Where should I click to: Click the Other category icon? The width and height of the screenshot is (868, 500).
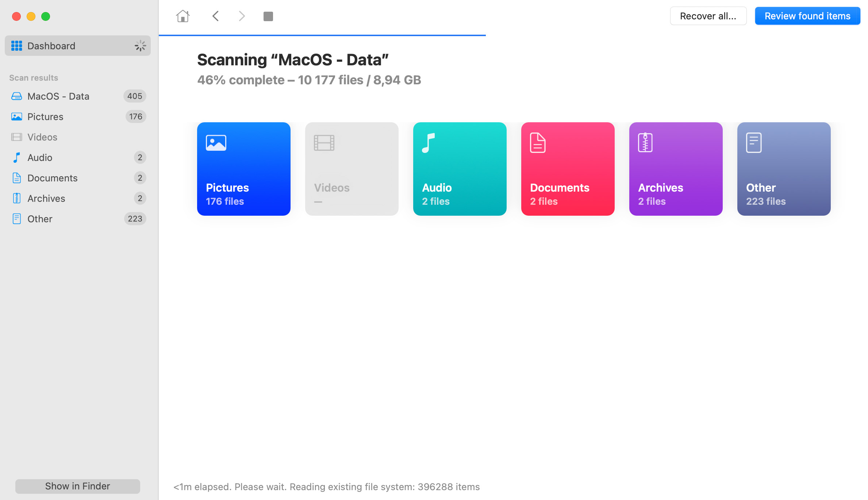pos(753,142)
